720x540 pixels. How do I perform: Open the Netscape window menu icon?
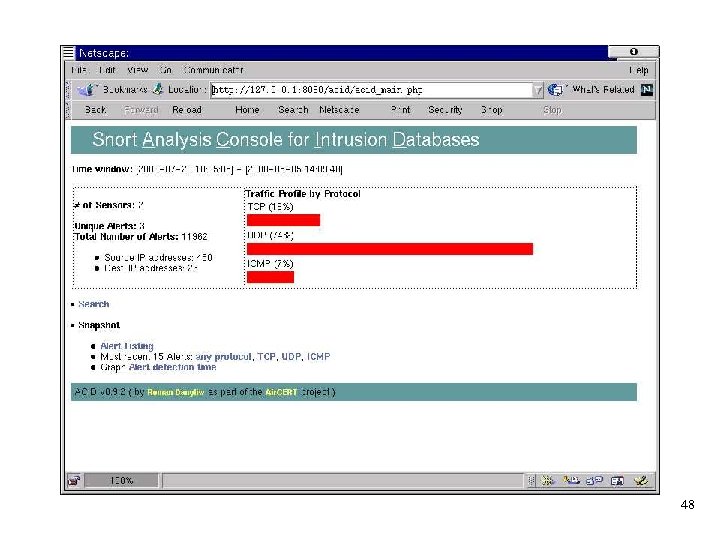coord(68,53)
